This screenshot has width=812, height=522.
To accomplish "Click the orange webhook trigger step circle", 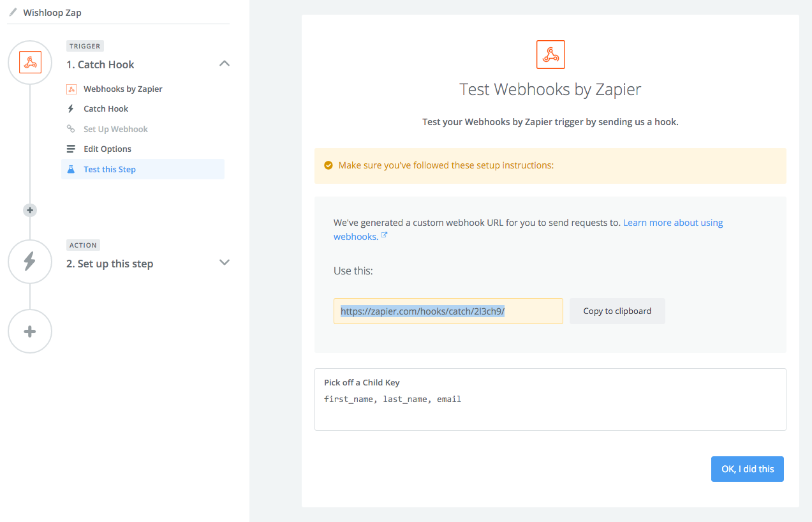I will coord(30,63).
